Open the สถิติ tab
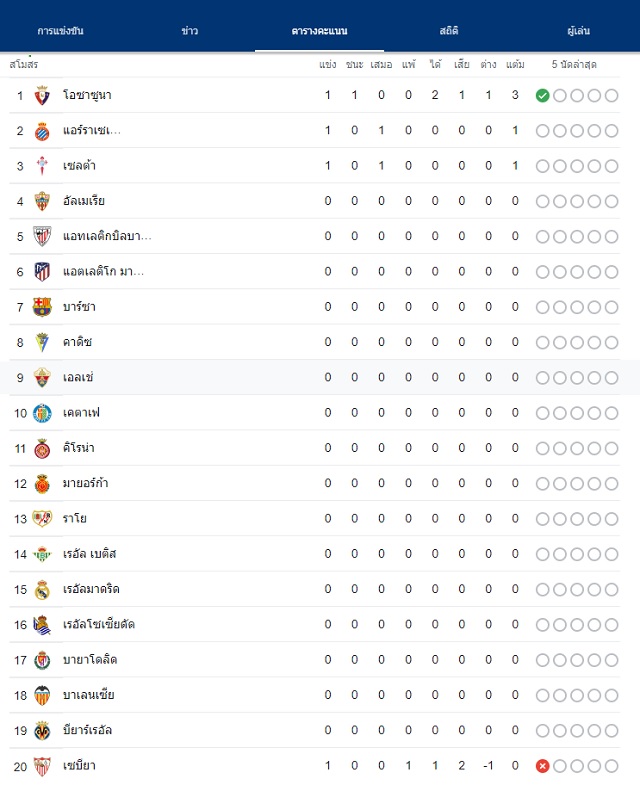 [448, 31]
